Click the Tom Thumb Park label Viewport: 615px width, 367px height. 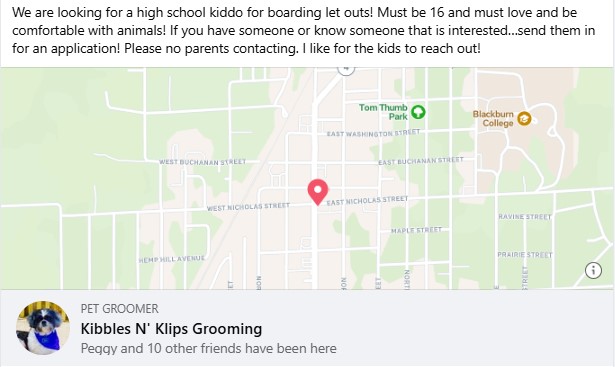coord(383,112)
